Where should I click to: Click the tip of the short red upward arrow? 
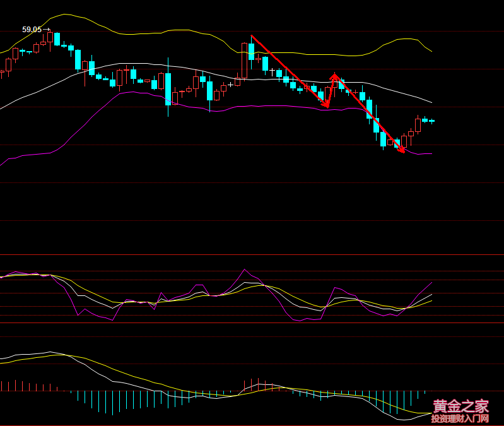[334, 75]
